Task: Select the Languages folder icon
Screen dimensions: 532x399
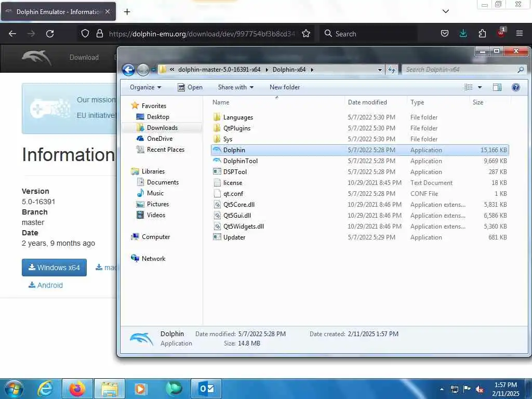Action: pos(217,117)
